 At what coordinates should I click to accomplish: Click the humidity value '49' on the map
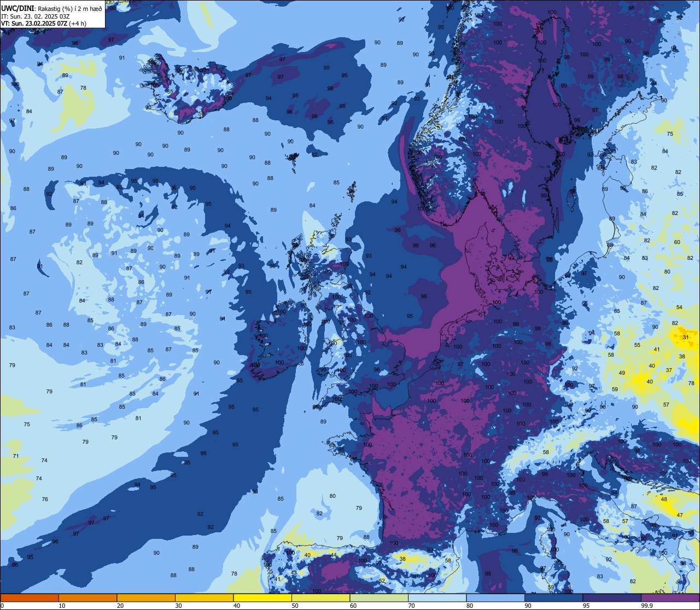coord(622,373)
